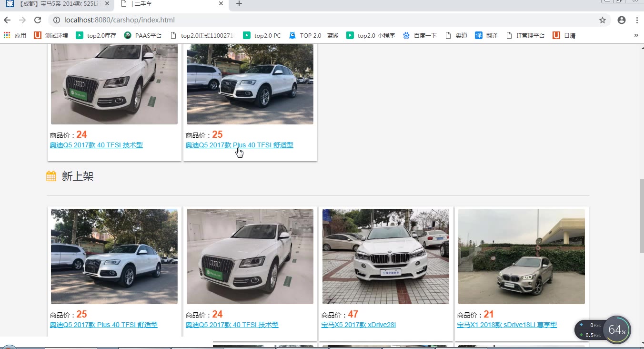
Task: Click the silver BMW X1 photo
Action: [522, 257]
